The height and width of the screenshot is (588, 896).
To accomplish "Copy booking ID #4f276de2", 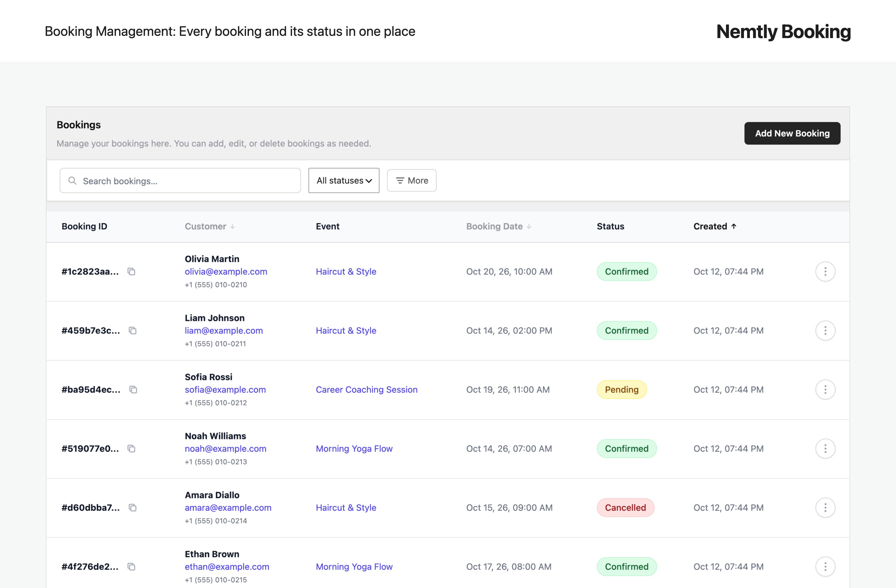I will point(131,566).
